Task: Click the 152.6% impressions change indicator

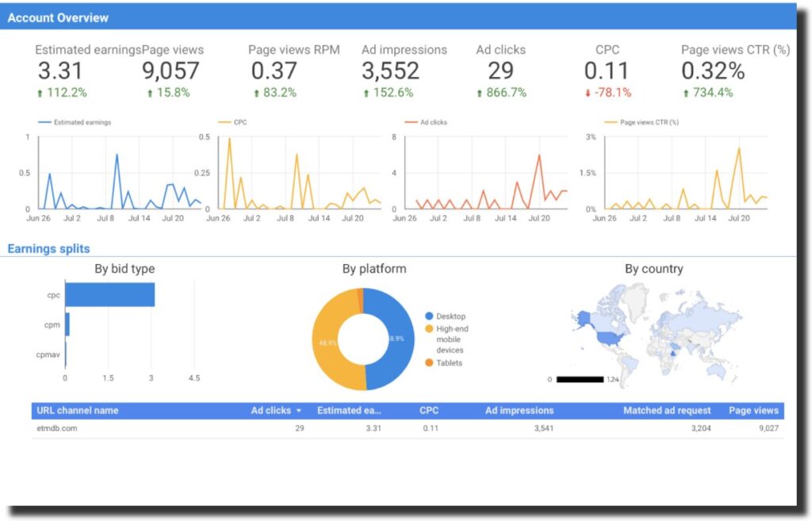Action: (x=388, y=93)
